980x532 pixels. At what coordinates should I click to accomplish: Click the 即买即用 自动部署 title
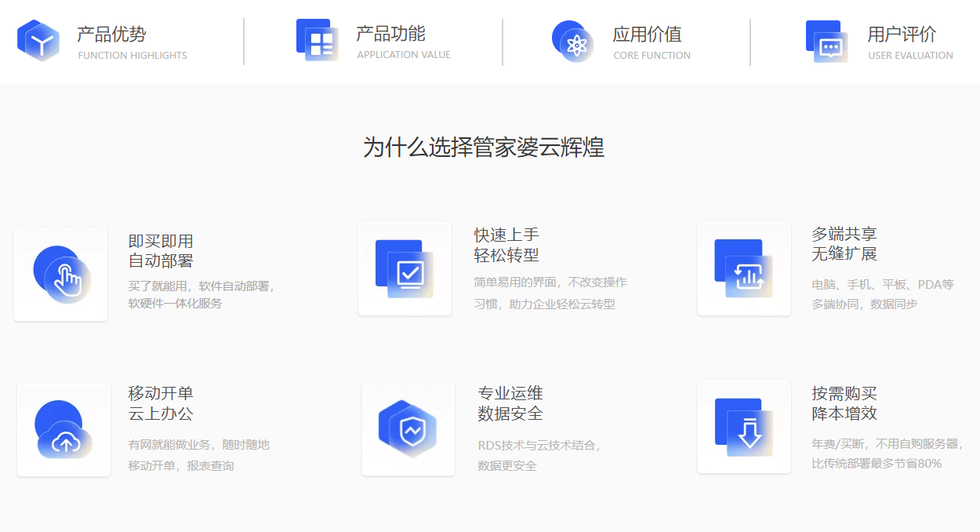click(x=161, y=251)
